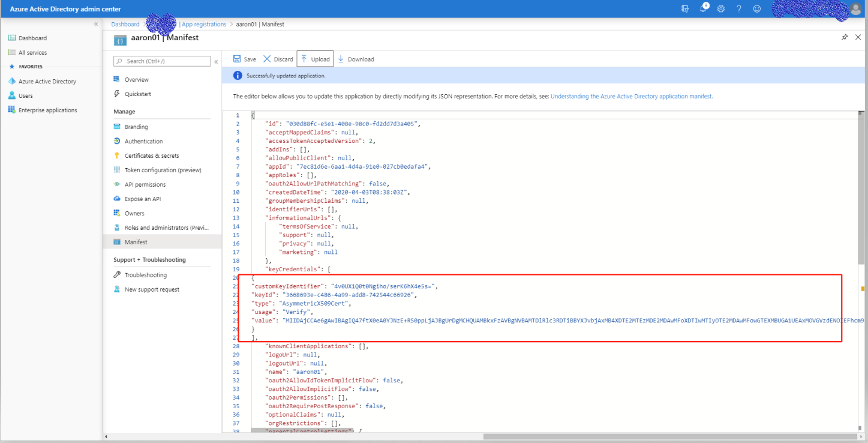Select Manifest in the app menu

point(162,242)
